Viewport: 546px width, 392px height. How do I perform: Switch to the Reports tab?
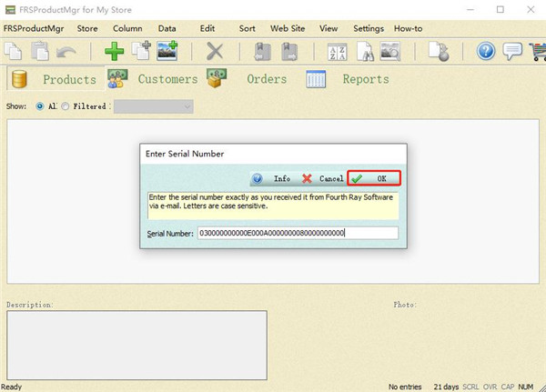click(x=348, y=79)
